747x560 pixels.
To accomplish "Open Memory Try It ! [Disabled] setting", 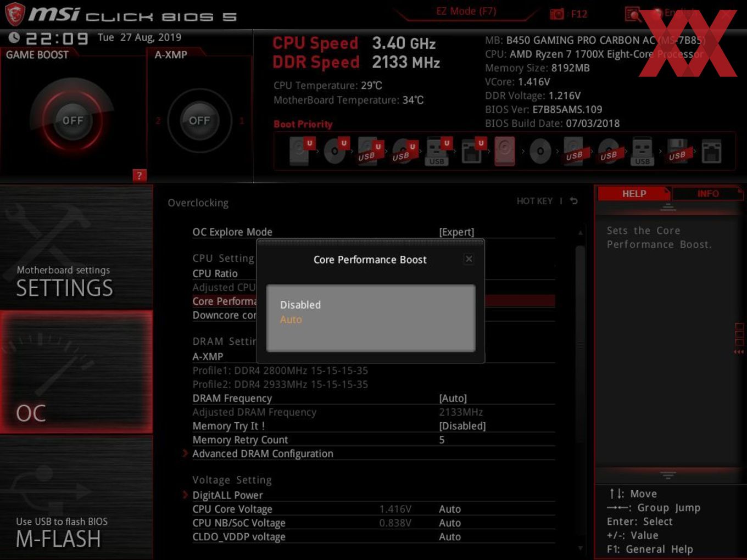I will click(374, 426).
